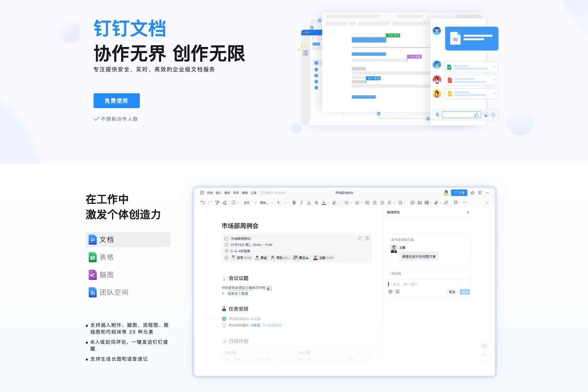Click the 取消 cancel button
Screen dimensions: 588x392
(452, 292)
